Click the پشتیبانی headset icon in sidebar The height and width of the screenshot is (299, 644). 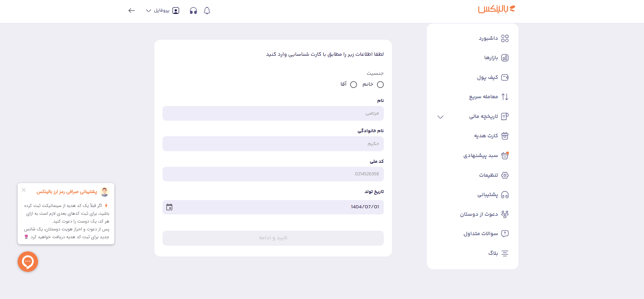pos(505,195)
